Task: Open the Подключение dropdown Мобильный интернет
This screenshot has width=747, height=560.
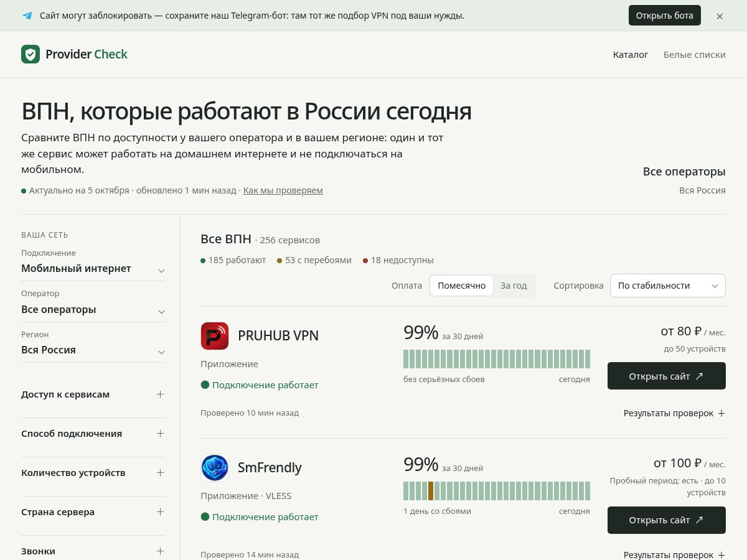Action: click(93, 269)
